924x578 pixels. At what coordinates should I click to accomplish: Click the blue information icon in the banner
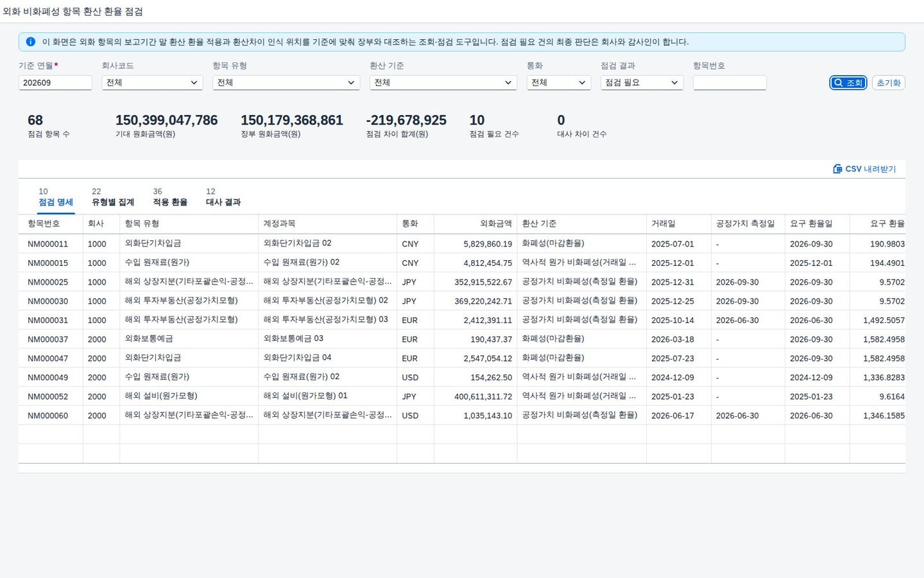(30, 42)
